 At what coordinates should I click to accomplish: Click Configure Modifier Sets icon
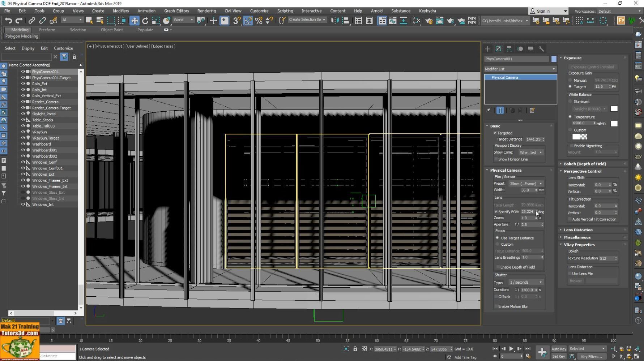532,111
